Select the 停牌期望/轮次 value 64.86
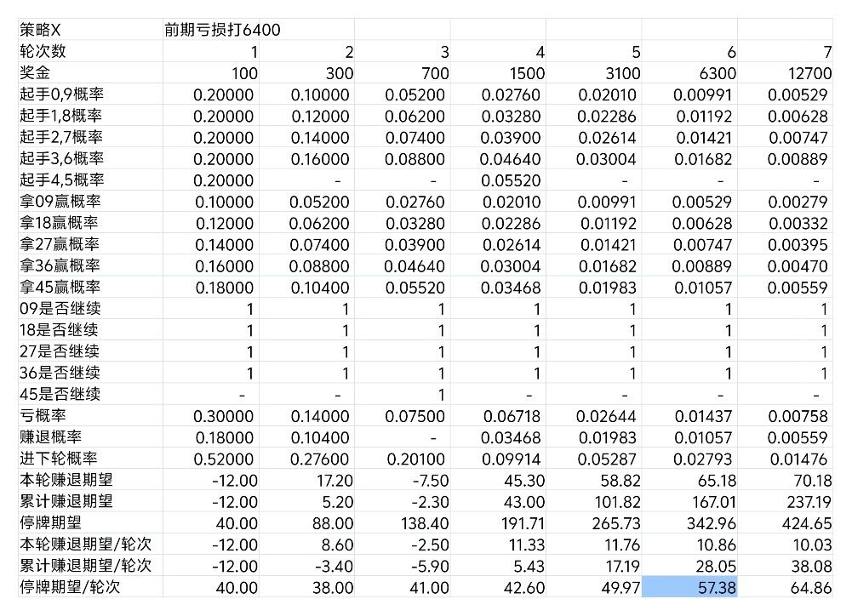The width and height of the screenshot is (852, 616). click(811, 587)
